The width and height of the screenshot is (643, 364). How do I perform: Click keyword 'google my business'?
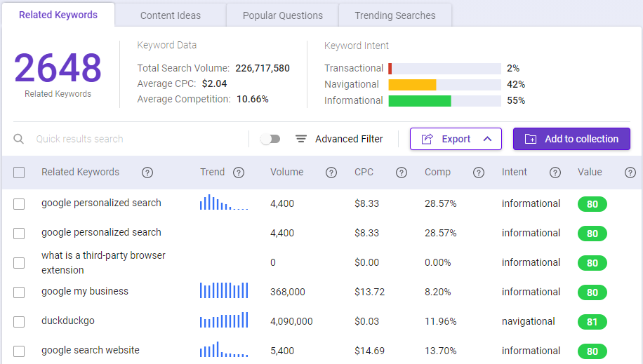pos(85,292)
